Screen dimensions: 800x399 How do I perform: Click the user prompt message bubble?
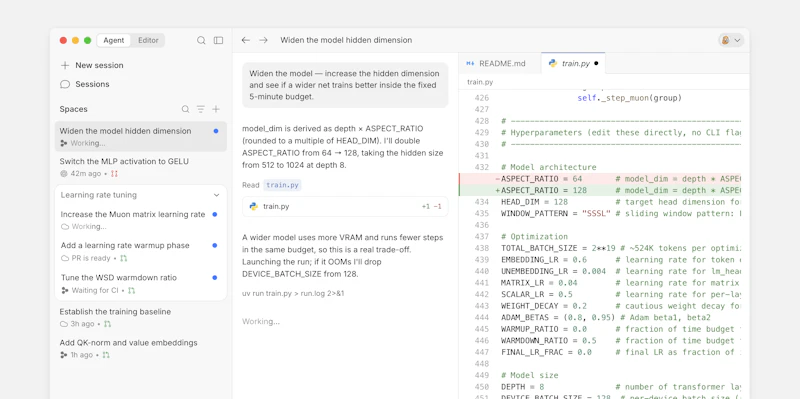[345, 85]
